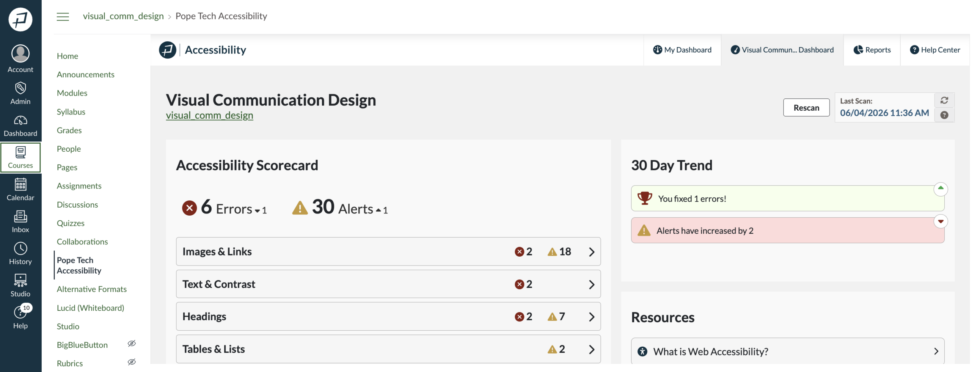Toggle the course navigation hamburger menu

63,16
